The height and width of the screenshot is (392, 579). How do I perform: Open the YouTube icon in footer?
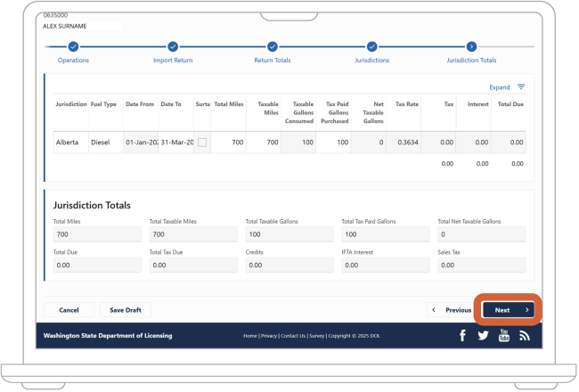(x=504, y=335)
